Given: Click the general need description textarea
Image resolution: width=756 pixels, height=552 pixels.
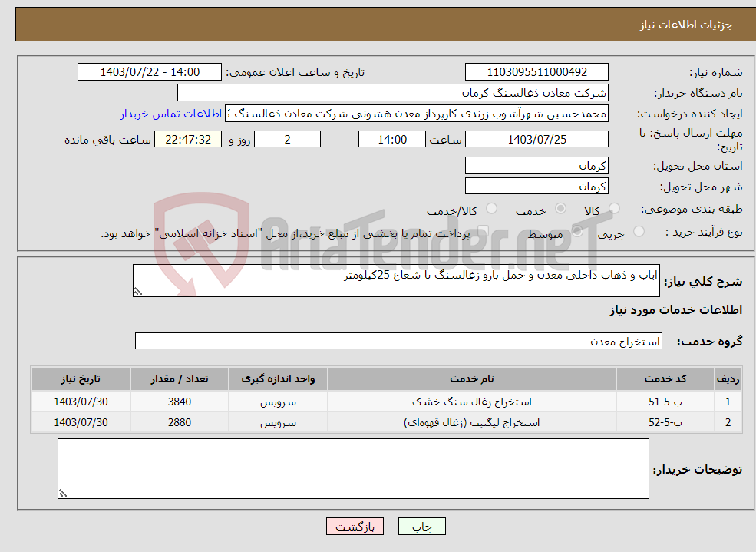Looking at the screenshot, I should (x=396, y=280).
